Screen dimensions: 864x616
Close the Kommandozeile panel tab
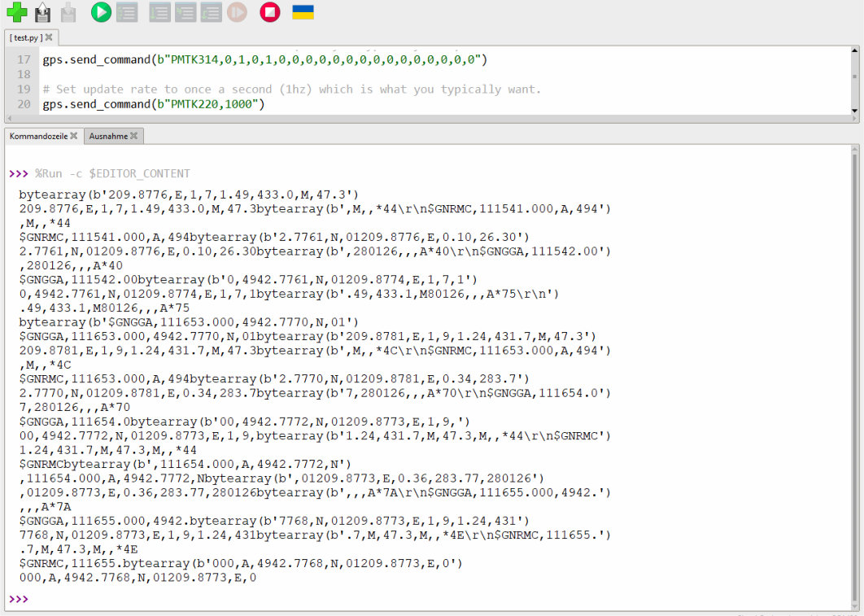pyautogui.click(x=74, y=136)
